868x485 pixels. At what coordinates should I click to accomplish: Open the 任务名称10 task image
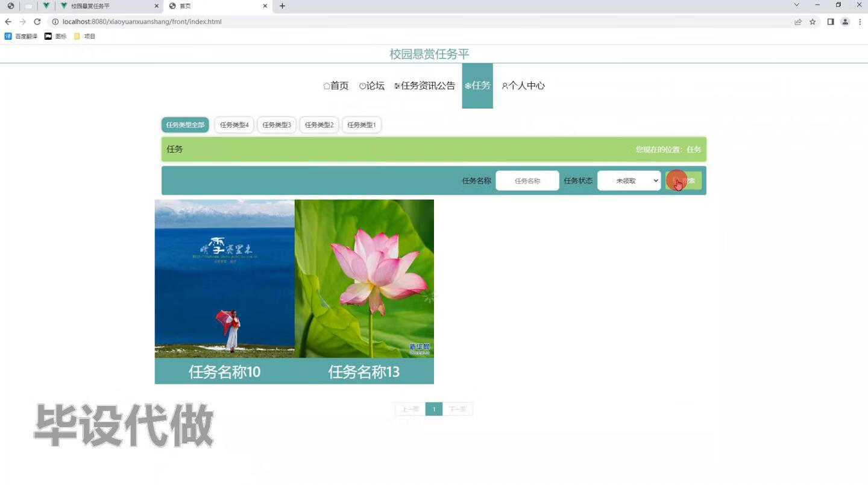tap(224, 279)
